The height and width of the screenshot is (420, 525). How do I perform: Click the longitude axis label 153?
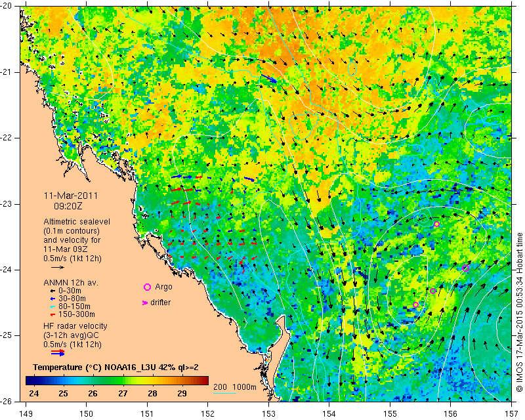click(x=268, y=414)
